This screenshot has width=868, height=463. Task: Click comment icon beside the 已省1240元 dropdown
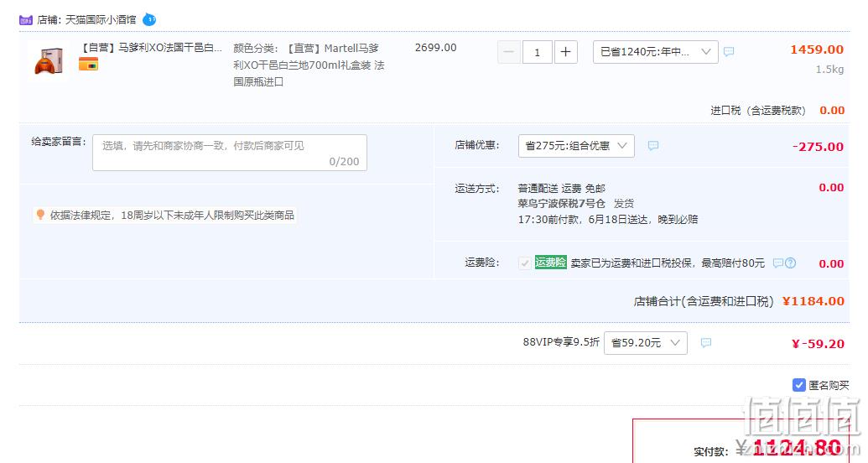tap(729, 51)
